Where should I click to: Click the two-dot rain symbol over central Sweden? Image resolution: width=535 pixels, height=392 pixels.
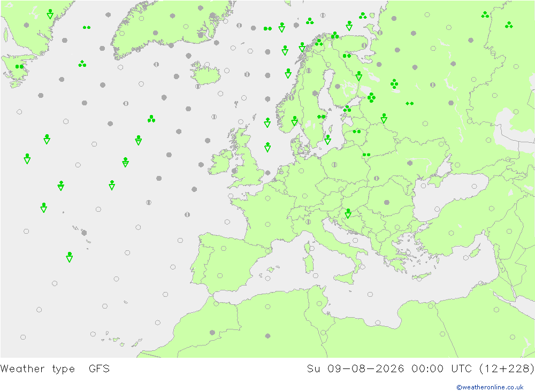321,117
